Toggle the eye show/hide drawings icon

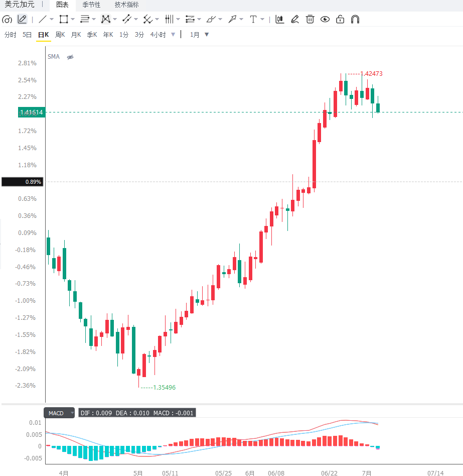click(x=325, y=20)
